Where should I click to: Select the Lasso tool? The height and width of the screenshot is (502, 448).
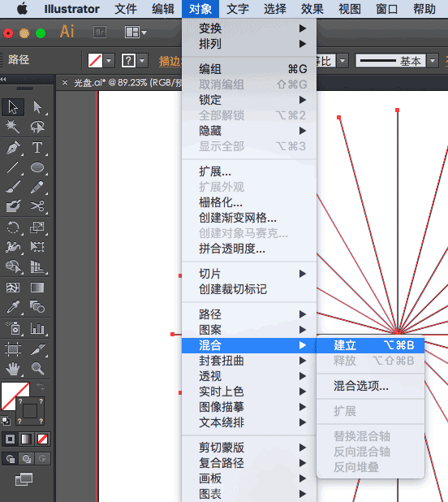click(x=37, y=127)
